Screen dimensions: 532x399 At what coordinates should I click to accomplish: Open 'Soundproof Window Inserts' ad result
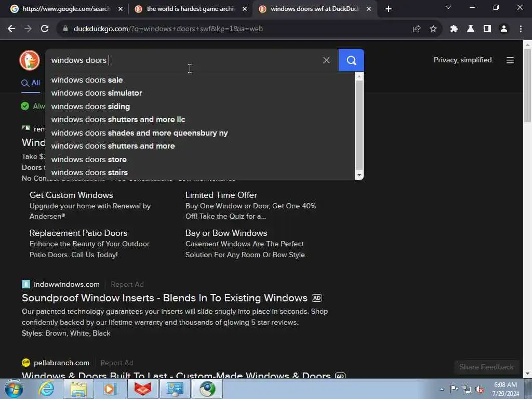click(165, 298)
